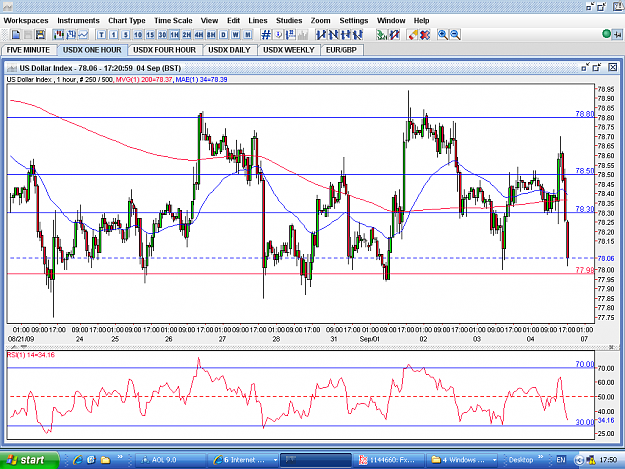Image resolution: width=625 pixels, height=469 pixels.
Task: Click the add study indicator icon
Action: pyautogui.click(x=382, y=35)
